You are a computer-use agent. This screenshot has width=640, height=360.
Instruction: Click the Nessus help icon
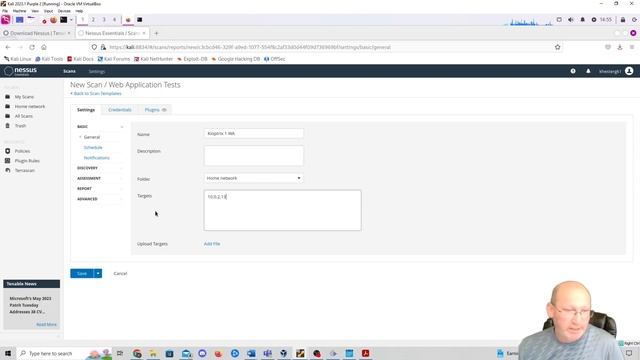(573, 71)
